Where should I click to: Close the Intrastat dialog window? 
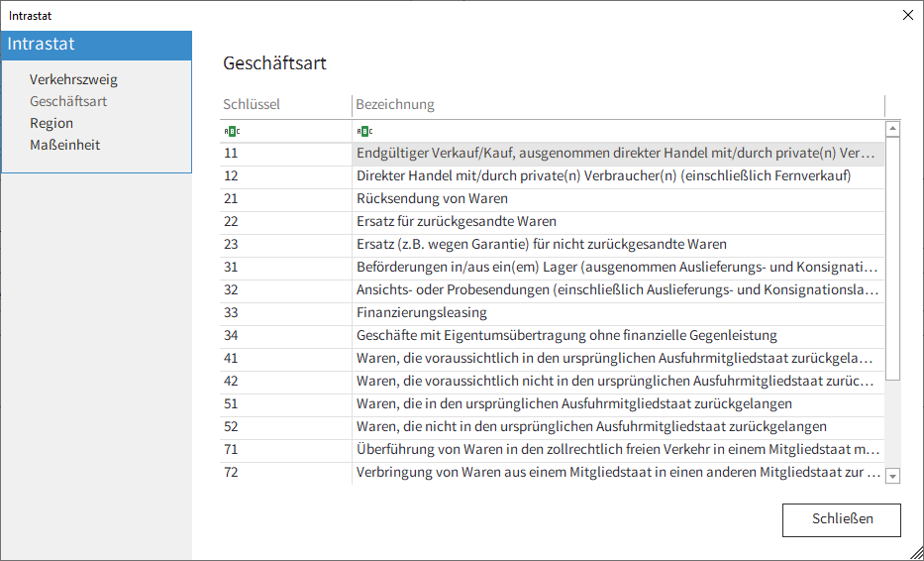click(x=908, y=15)
